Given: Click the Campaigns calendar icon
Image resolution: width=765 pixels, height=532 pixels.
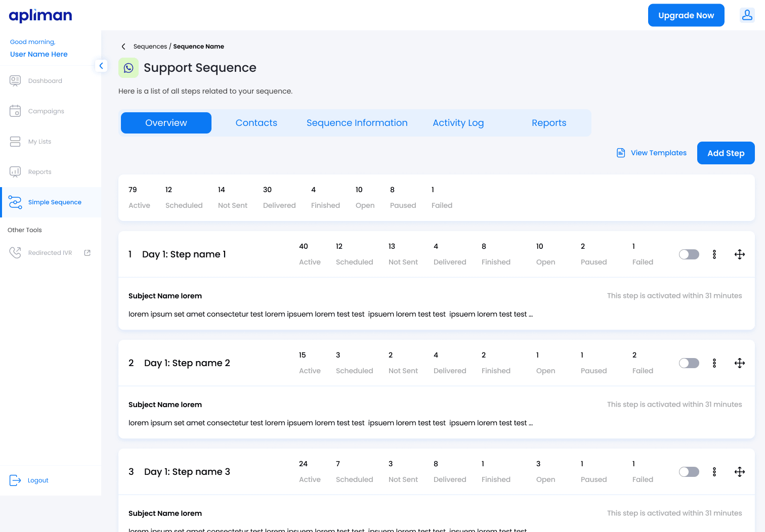Looking at the screenshot, I should (15, 111).
